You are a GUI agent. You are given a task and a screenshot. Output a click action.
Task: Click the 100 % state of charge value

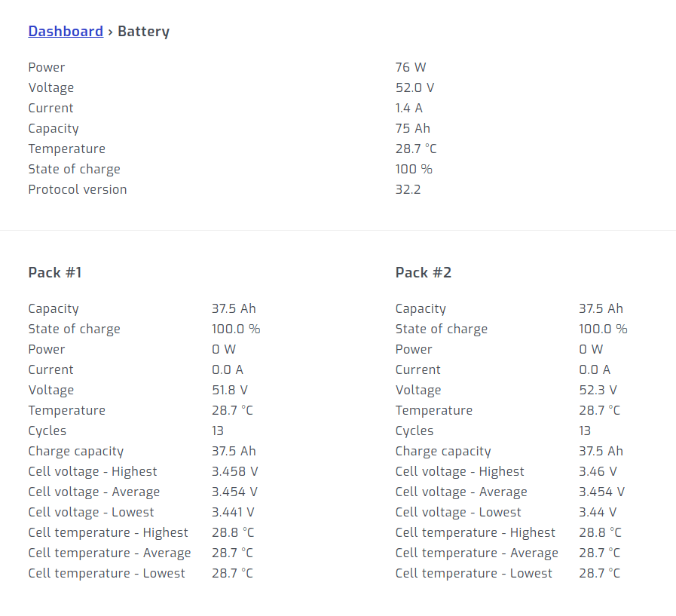click(x=414, y=170)
